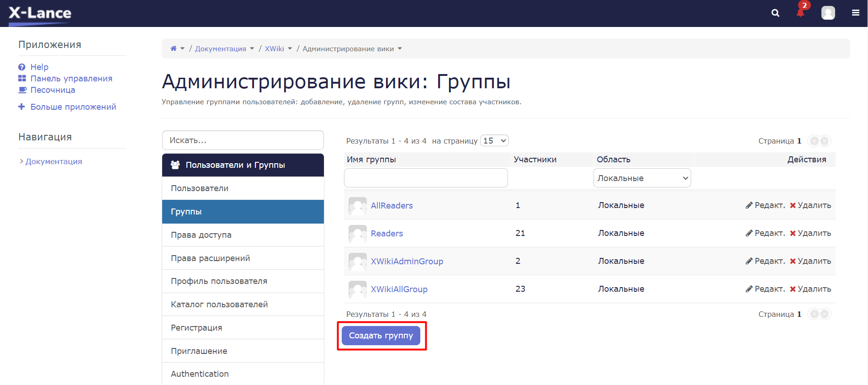Sort by the Участники column header
Screen dimensions: 868x385
click(535, 160)
